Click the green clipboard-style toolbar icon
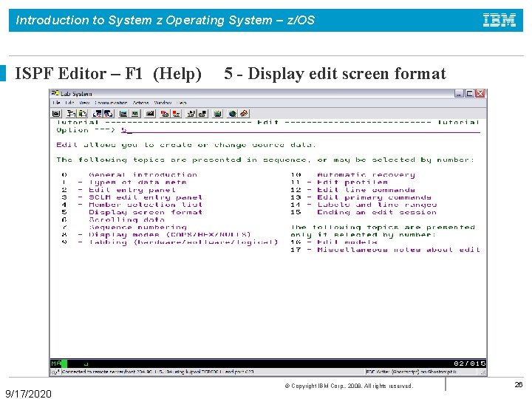 tap(218, 114)
